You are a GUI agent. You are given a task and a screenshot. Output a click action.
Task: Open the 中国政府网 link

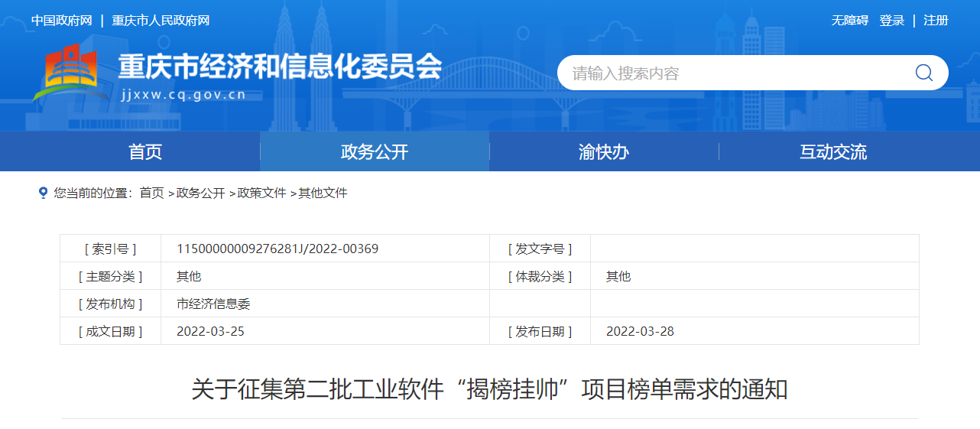(x=61, y=21)
